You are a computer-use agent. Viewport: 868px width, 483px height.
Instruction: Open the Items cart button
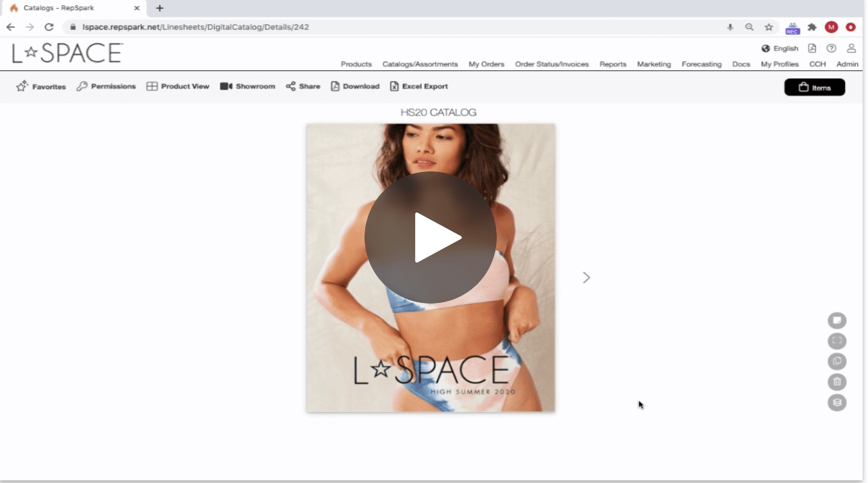815,87
